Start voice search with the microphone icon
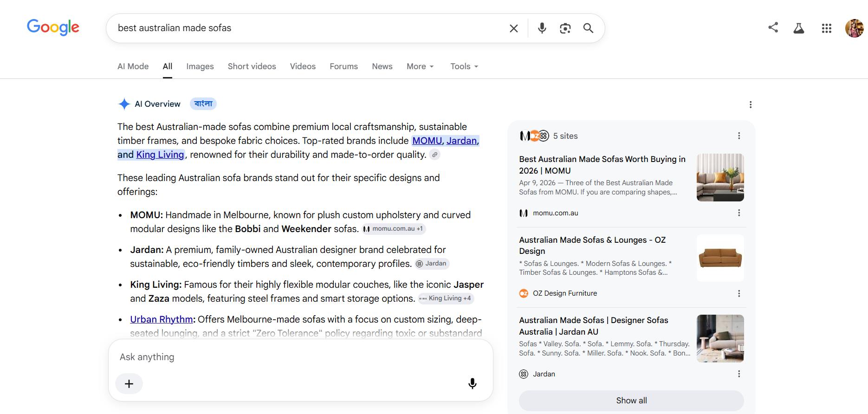Image resolution: width=868 pixels, height=414 pixels. 542,28
